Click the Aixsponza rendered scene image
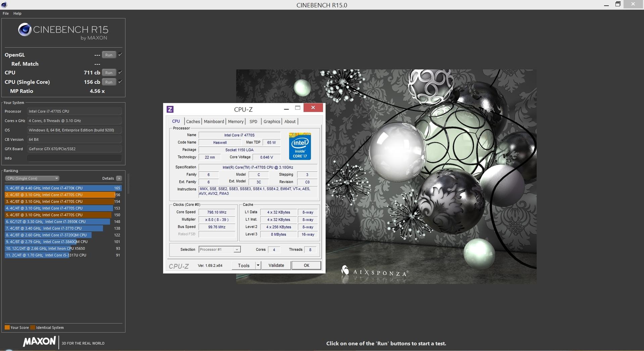This screenshot has width=644, height=351. coord(386,177)
